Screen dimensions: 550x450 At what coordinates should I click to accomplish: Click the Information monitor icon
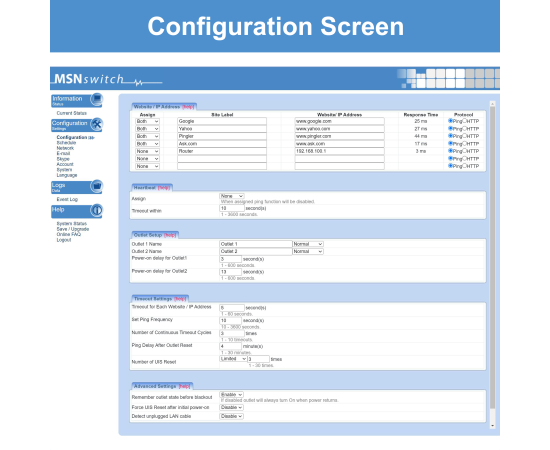96,99
